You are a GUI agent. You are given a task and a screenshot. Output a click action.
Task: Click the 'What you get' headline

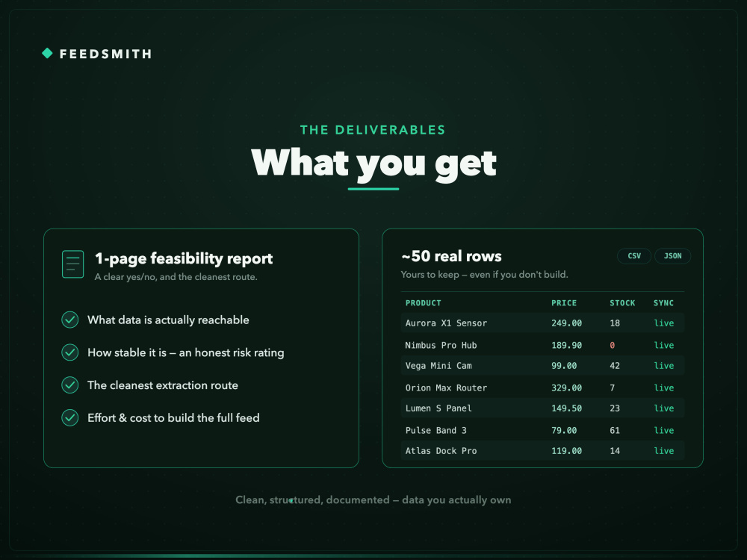(373, 164)
